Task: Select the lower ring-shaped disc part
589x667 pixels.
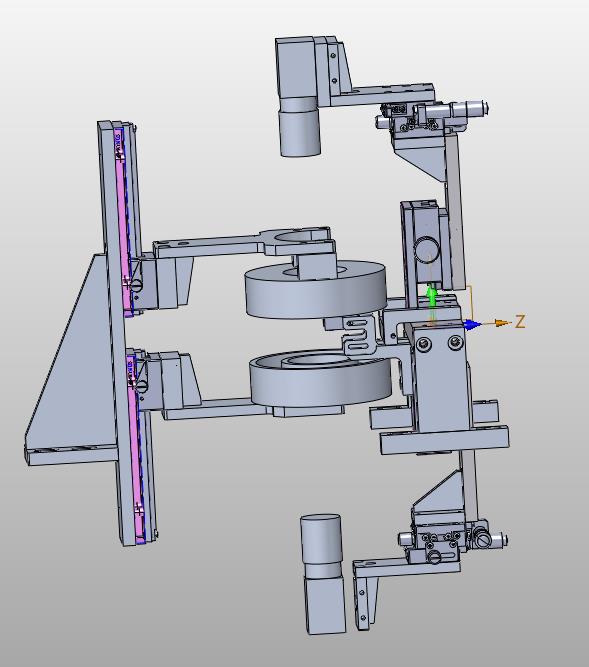Action: [x=320, y=380]
